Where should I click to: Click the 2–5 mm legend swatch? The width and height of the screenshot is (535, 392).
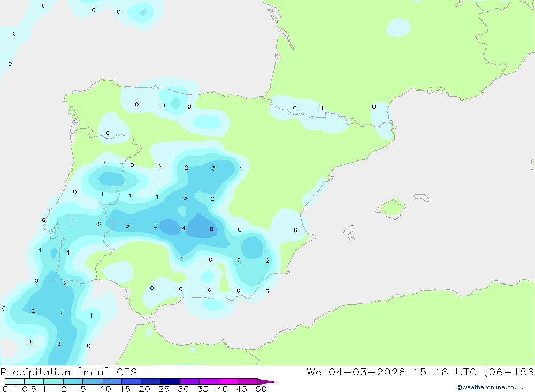pyautogui.click(x=73, y=381)
